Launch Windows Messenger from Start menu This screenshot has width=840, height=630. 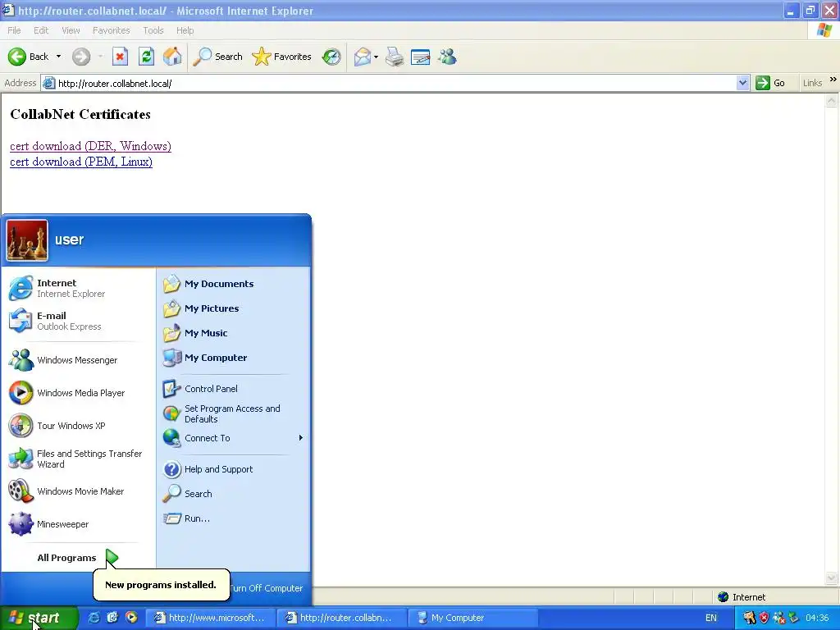(78, 360)
